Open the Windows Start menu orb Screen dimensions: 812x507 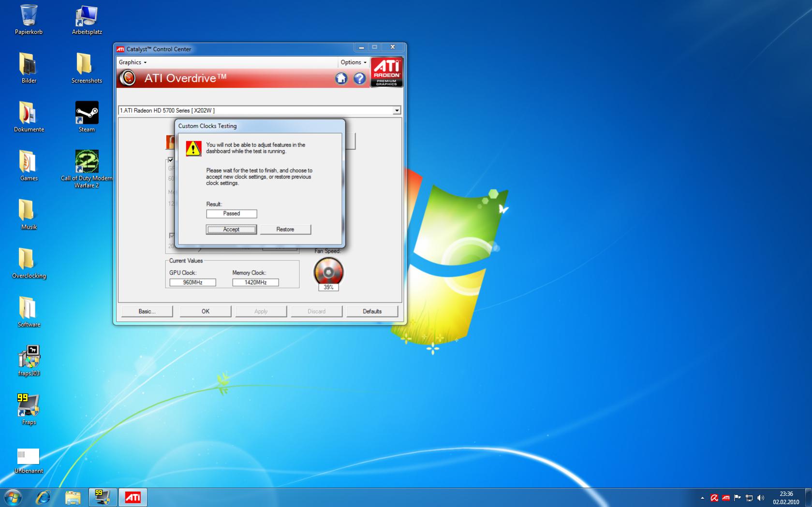click(x=13, y=497)
